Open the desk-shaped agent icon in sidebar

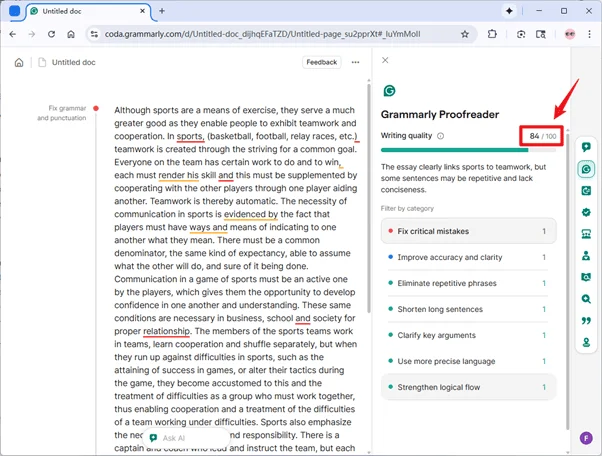(x=586, y=234)
